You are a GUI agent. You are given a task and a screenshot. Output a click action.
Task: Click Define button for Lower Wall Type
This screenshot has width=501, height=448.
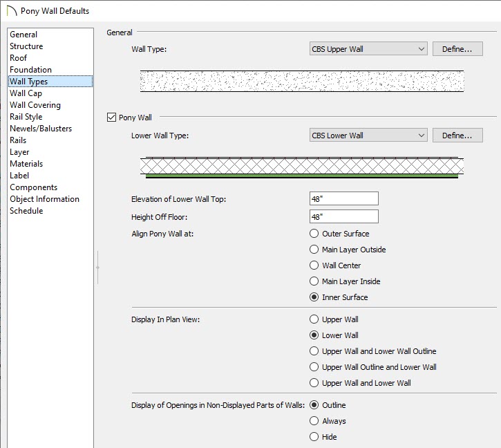[457, 136]
